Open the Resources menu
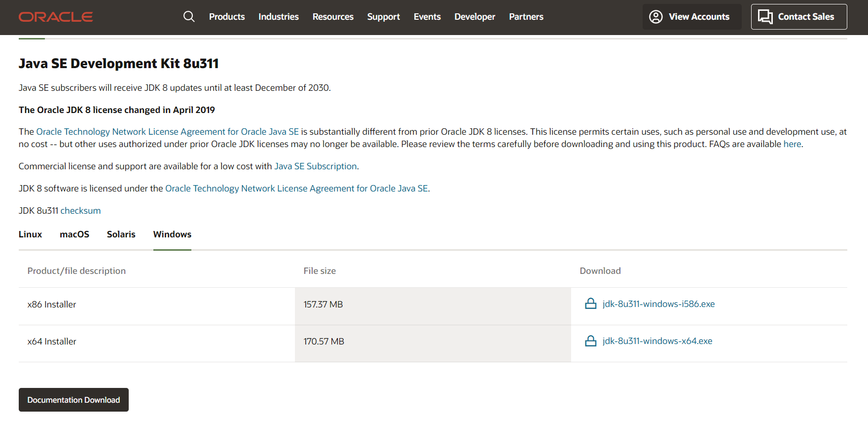 coord(333,17)
